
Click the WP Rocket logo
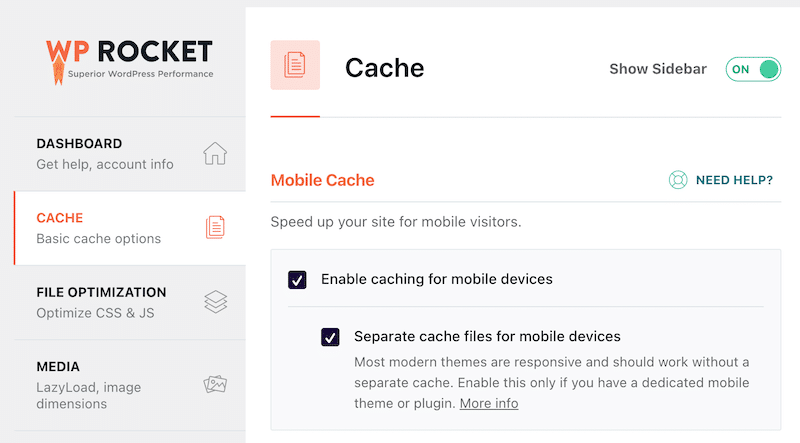[x=128, y=58]
